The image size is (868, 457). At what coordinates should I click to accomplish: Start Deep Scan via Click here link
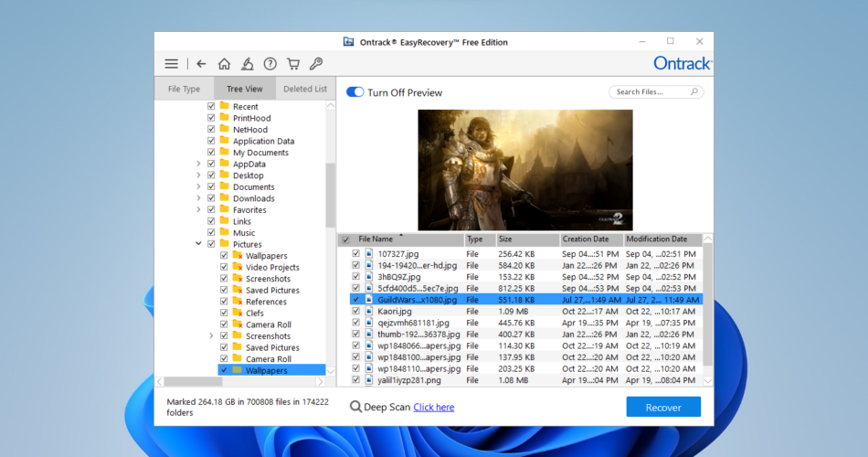(433, 408)
